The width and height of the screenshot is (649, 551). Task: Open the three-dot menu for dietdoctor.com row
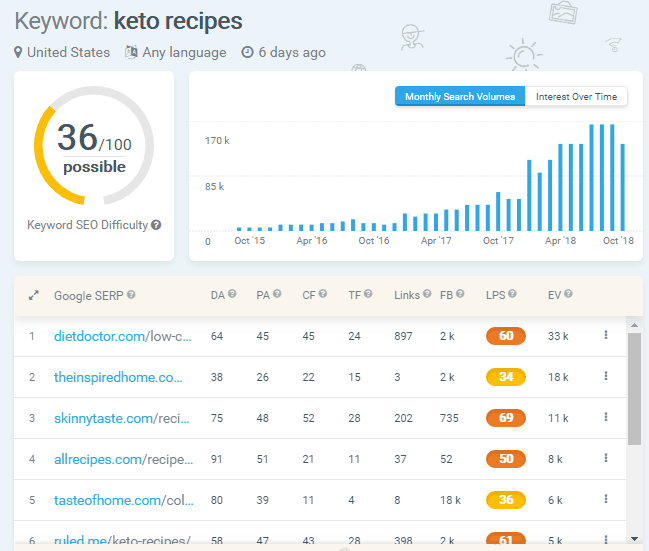click(606, 336)
